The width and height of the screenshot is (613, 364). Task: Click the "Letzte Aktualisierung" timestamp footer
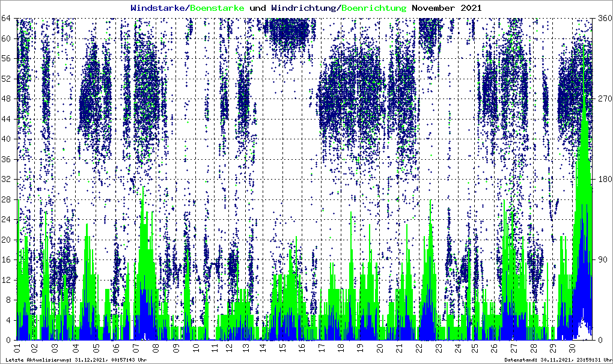click(76, 360)
